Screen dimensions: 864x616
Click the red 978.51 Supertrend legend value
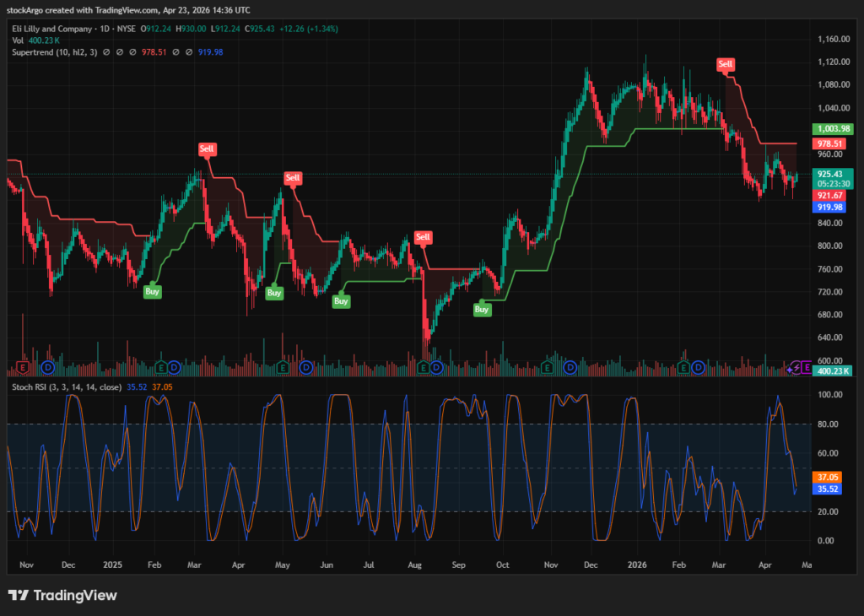[x=154, y=51]
